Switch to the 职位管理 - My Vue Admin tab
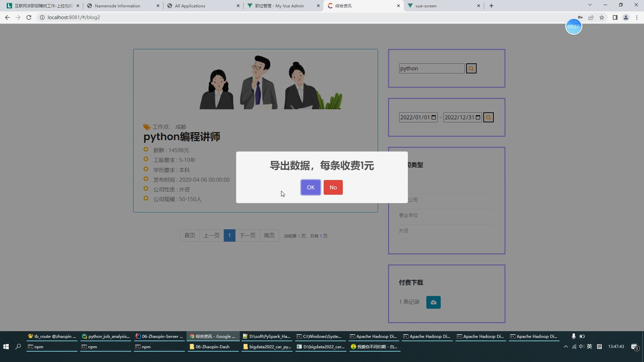This screenshot has height=362, width=644. [278, 6]
